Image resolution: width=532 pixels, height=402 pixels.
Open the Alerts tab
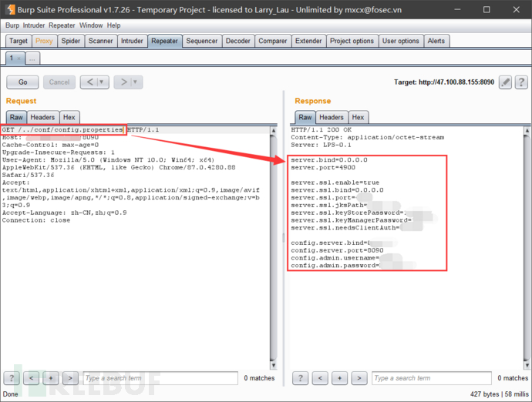pyautogui.click(x=436, y=41)
